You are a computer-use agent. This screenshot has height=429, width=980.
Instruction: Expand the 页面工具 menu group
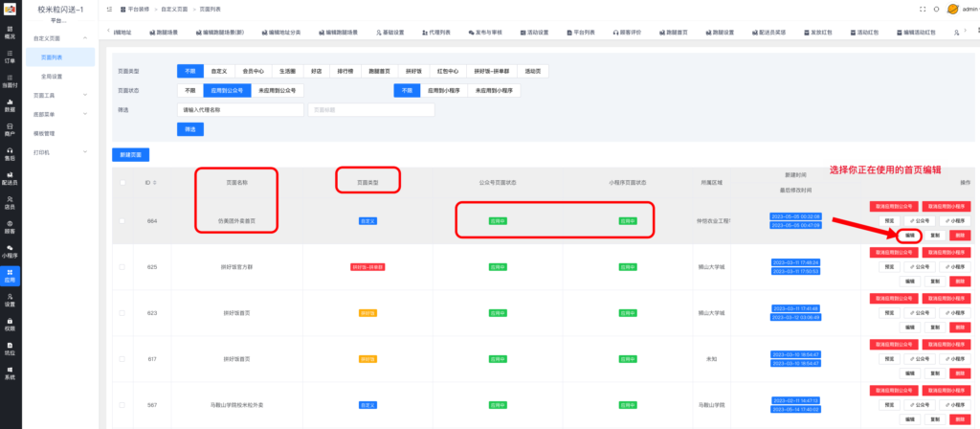click(x=57, y=96)
